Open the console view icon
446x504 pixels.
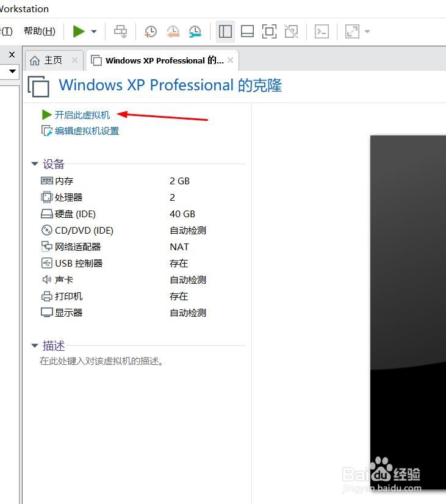point(322,32)
